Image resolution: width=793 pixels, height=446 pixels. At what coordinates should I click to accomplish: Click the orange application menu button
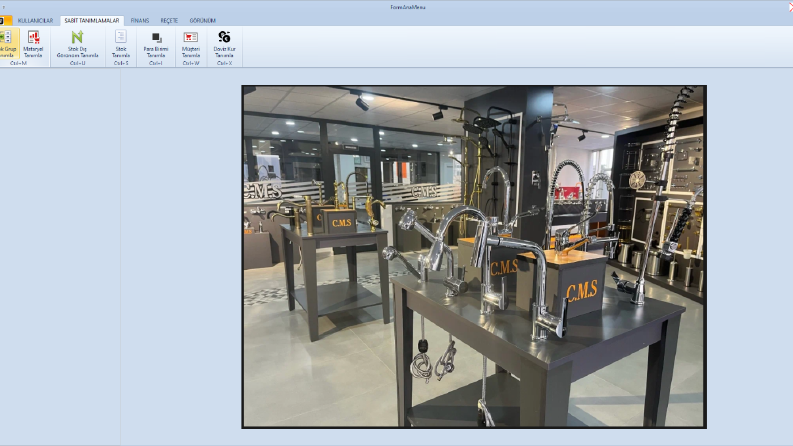[x=5, y=21]
